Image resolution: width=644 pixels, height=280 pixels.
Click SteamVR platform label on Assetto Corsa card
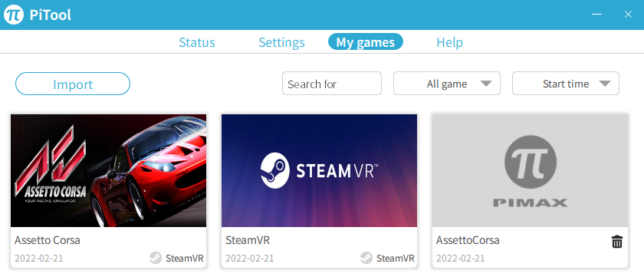click(x=185, y=259)
